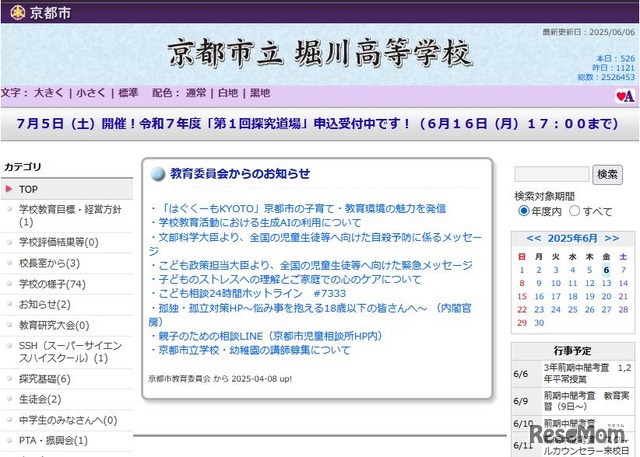
Task: Click the heart A accessibility icon
Action: (x=625, y=96)
